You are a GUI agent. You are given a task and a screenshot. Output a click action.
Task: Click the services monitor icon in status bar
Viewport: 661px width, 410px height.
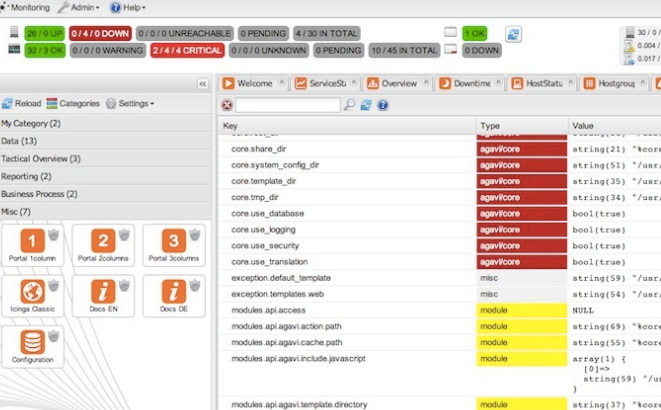click(x=14, y=50)
